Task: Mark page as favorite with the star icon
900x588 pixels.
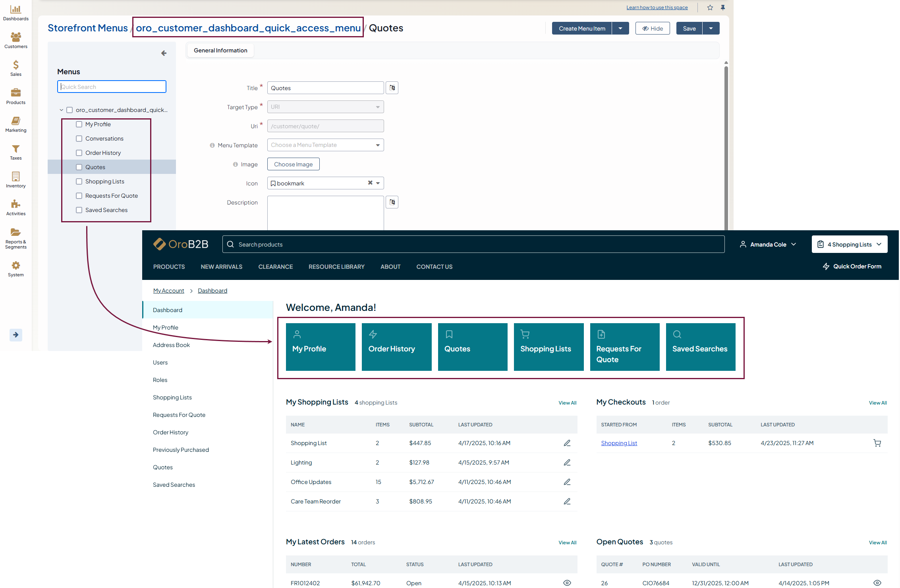Action: [x=710, y=8]
